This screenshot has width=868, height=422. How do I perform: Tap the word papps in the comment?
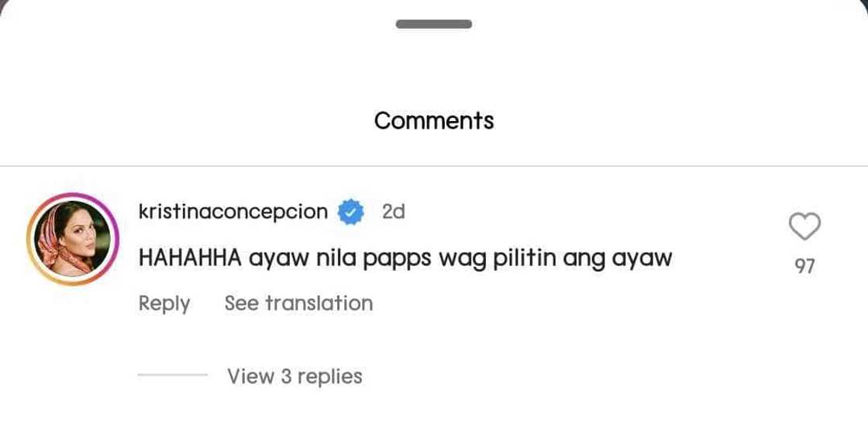tap(403, 258)
